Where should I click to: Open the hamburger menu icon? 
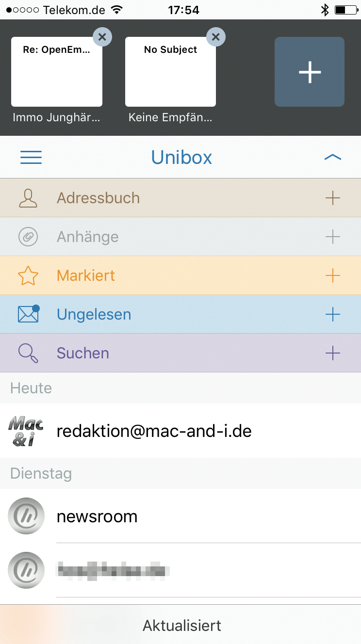pos(31,158)
